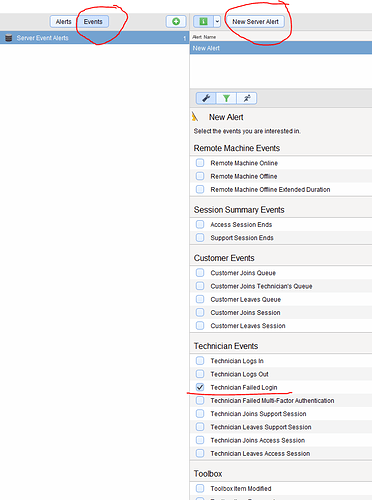Check Access Session Ends

point(200,224)
